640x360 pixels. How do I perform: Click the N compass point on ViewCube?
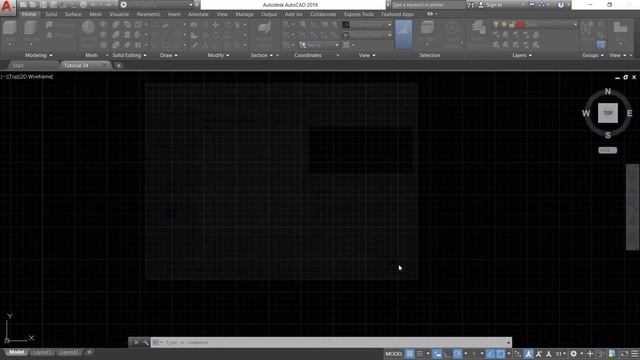(x=608, y=91)
